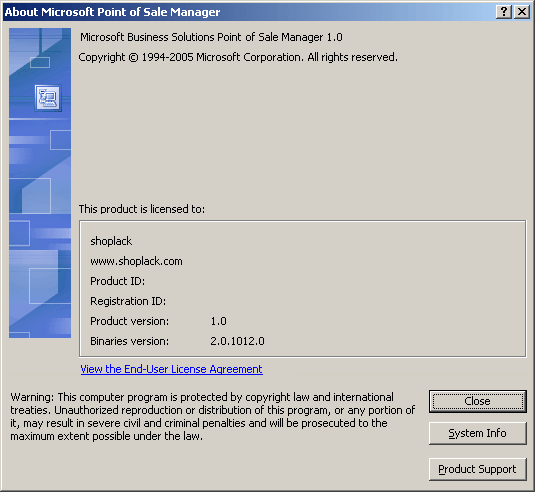The height and width of the screenshot is (492, 535).
Task: Click the Close button
Action: click(x=478, y=401)
